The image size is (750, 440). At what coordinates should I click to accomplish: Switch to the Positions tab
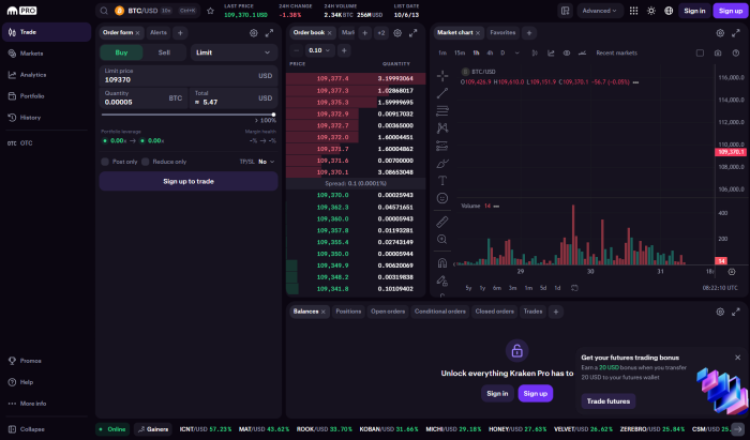pos(348,311)
